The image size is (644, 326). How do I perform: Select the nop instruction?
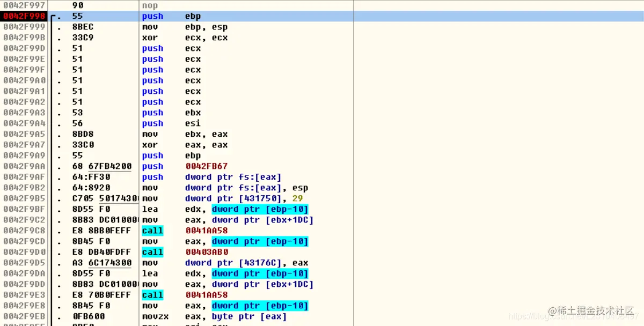pos(150,5)
